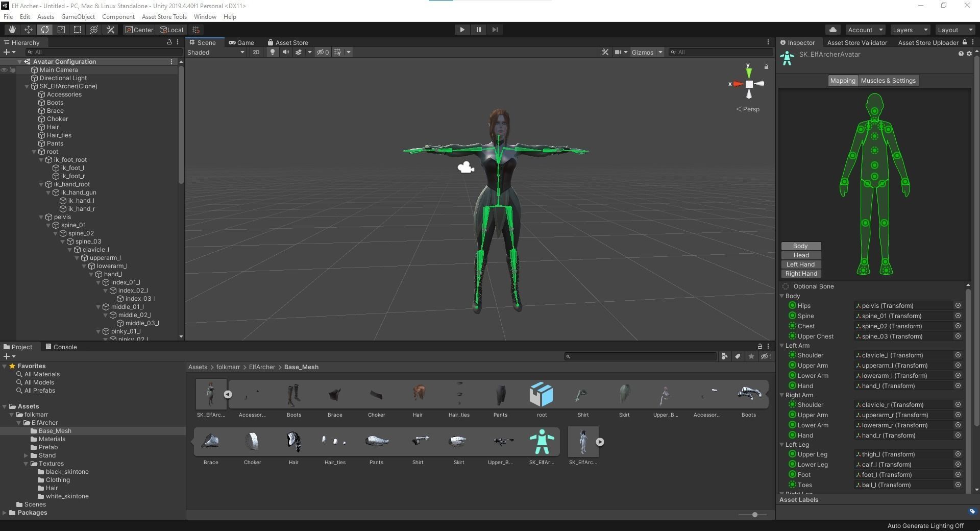This screenshot has width=980, height=531.
Task: Open scene camera settings icon
Action: coord(618,52)
